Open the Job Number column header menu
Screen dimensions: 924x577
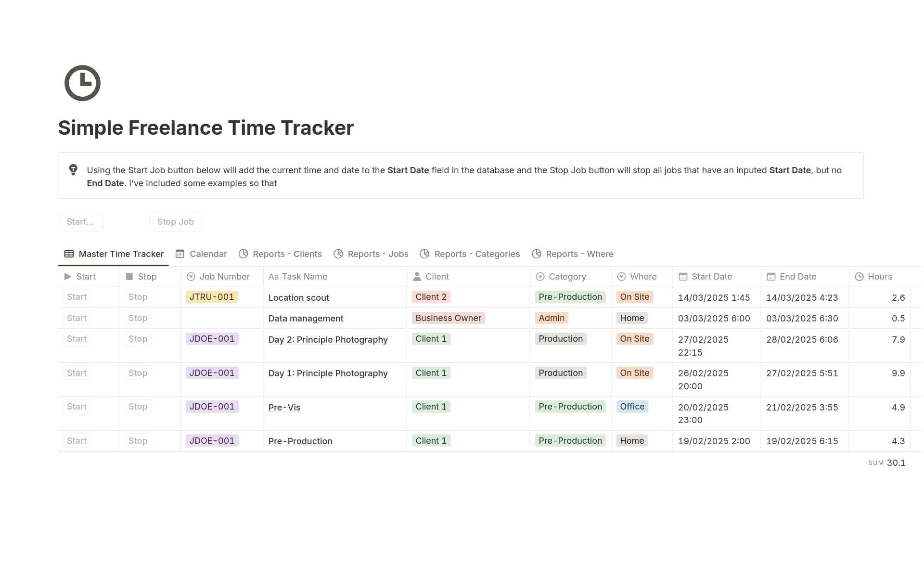(219, 276)
